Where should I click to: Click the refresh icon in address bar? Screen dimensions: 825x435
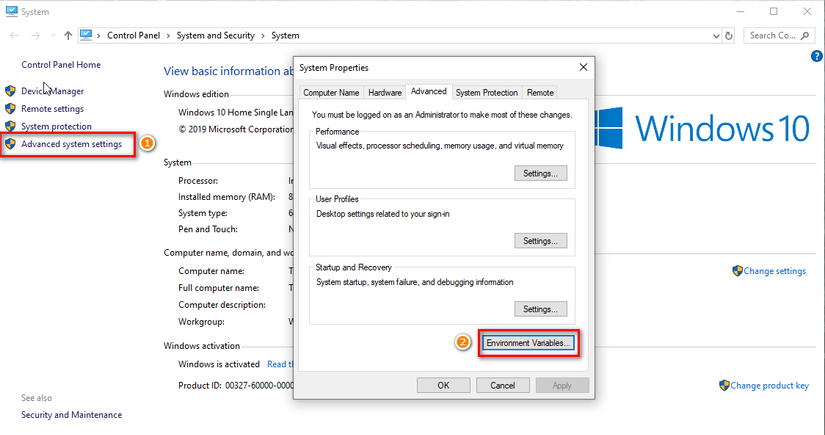[729, 36]
